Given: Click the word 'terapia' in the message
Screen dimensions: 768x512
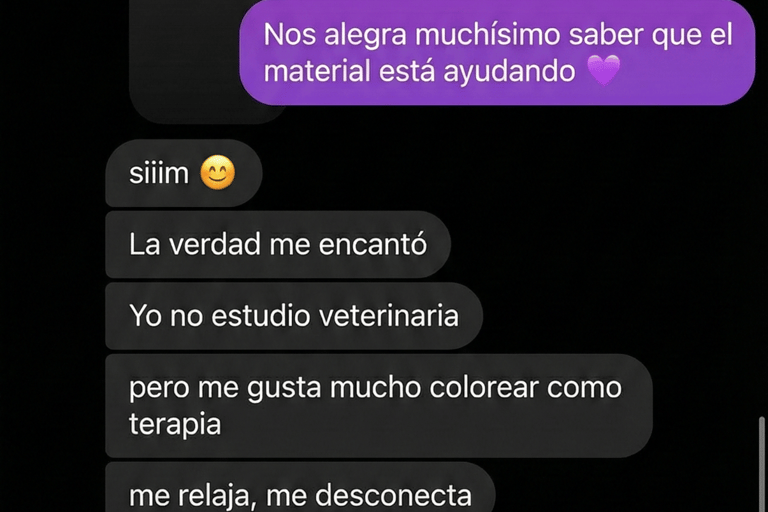Looking at the screenshot, I should pyautogui.click(x=175, y=424).
